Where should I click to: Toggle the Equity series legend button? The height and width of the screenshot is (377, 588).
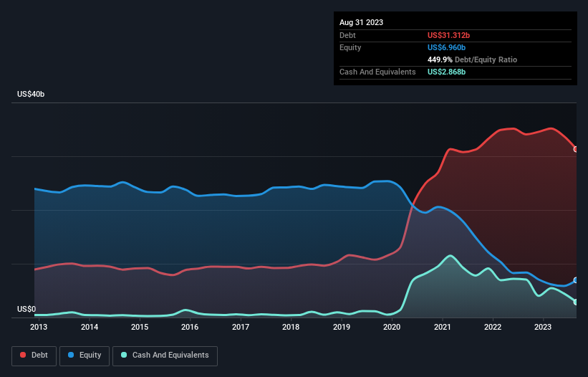[x=85, y=355]
